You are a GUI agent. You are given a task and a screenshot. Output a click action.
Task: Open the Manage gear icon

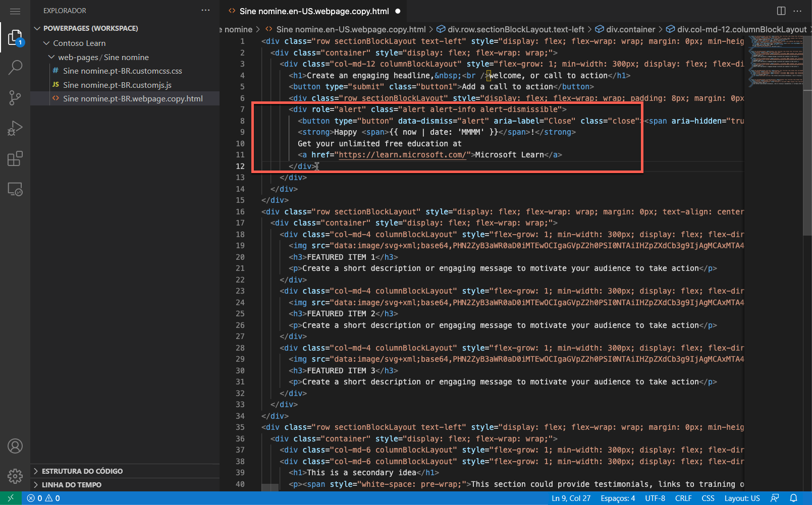click(x=15, y=476)
